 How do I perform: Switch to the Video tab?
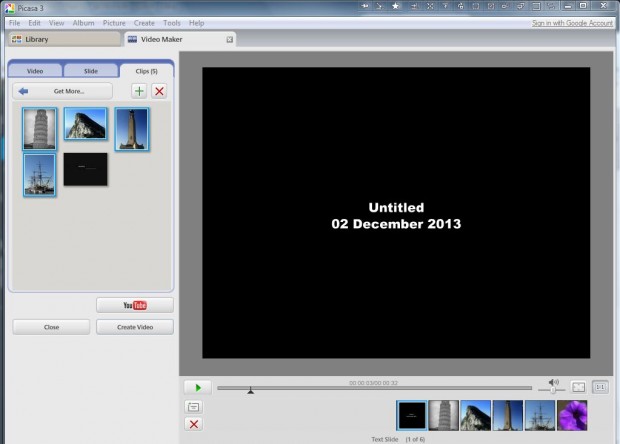point(35,71)
